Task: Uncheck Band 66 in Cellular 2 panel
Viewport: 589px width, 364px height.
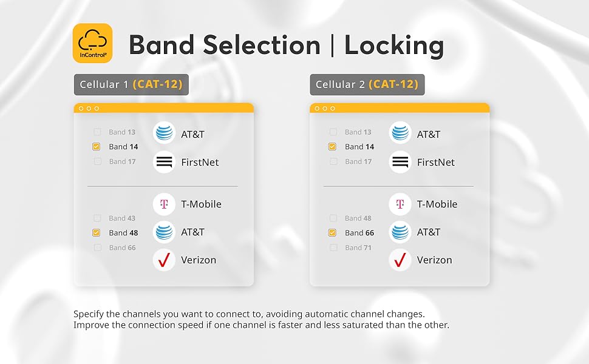Action: coord(332,233)
